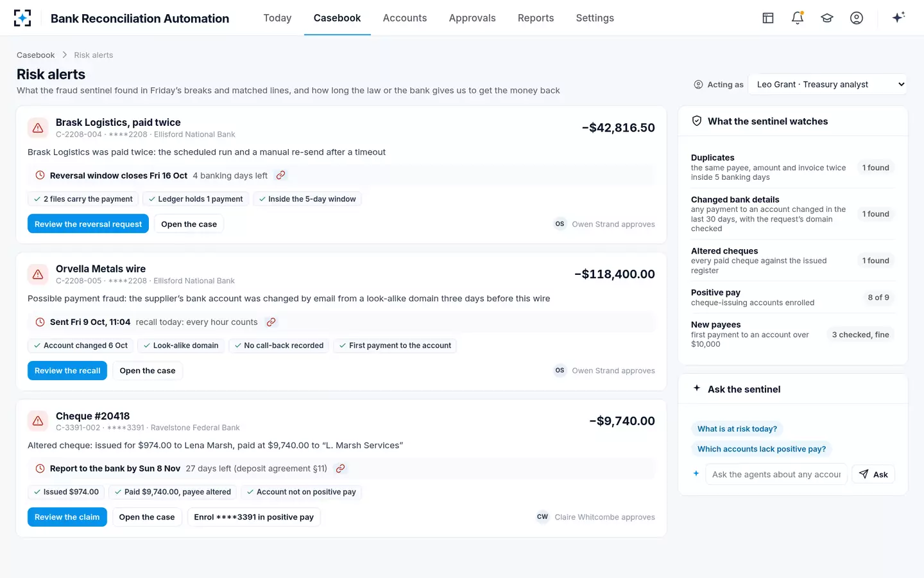The height and width of the screenshot is (578, 924).
Task: Open the notifications bell
Action: tap(798, 18)
